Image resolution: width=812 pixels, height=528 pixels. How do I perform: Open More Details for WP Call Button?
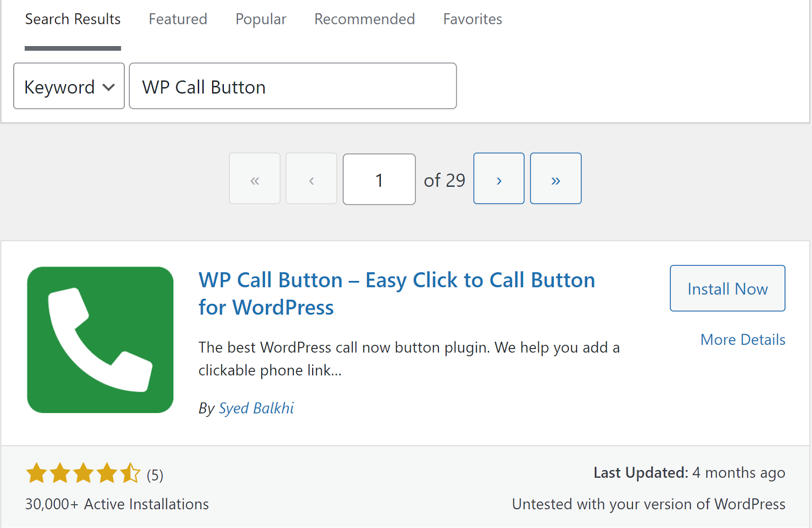[x=742, y=339]
